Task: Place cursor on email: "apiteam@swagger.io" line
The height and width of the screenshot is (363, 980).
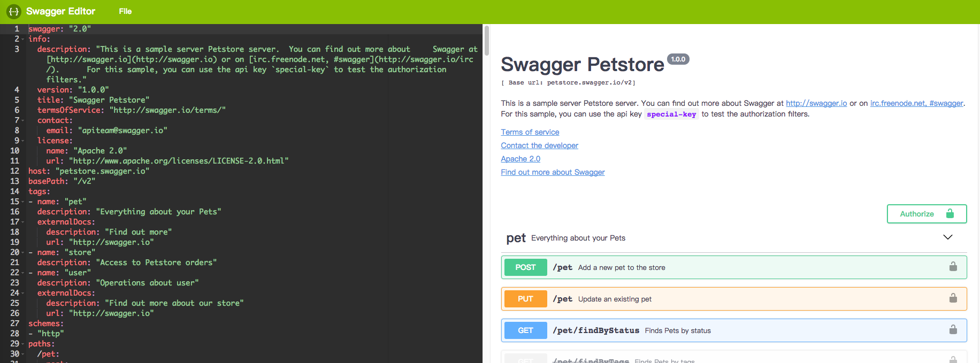Action: click(106, 130)
